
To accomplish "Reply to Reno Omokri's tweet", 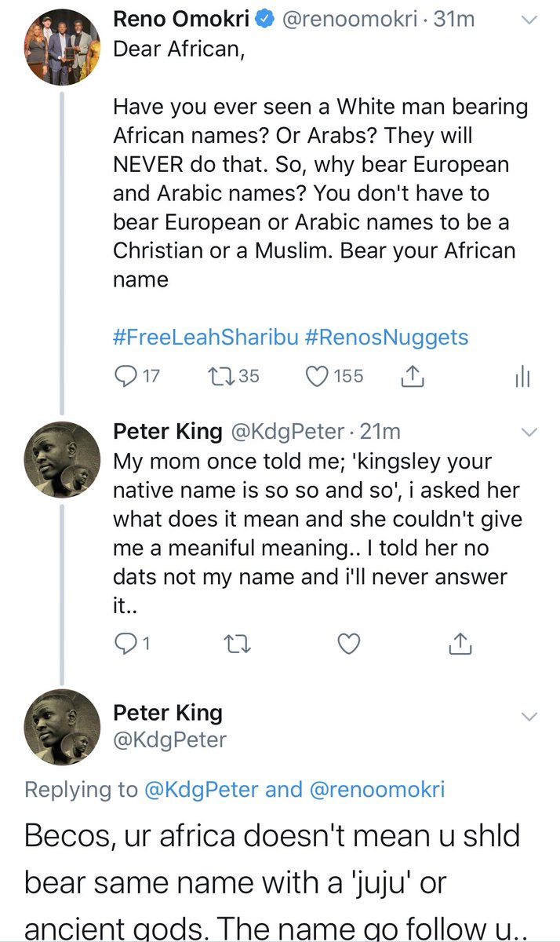I will pos(126,377).
